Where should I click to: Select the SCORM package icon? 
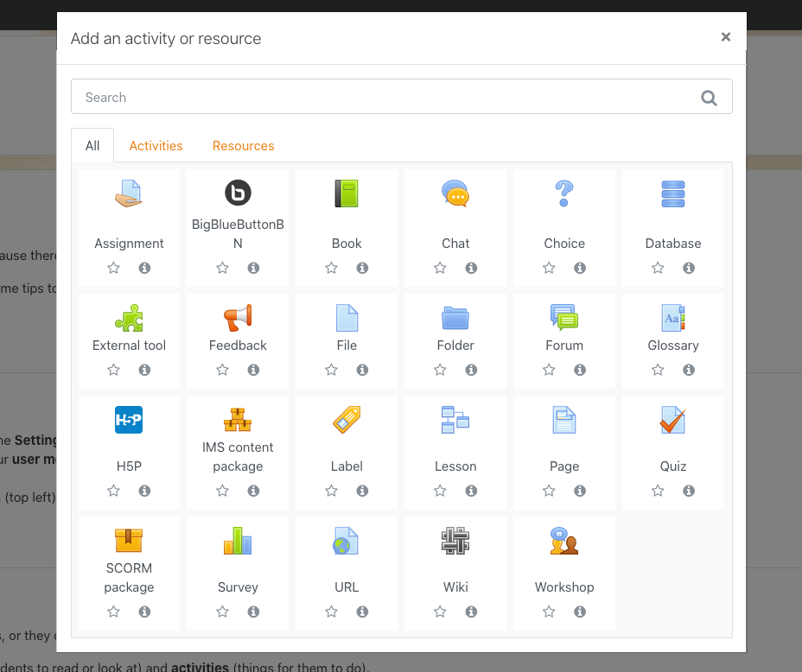pos(129,540)
